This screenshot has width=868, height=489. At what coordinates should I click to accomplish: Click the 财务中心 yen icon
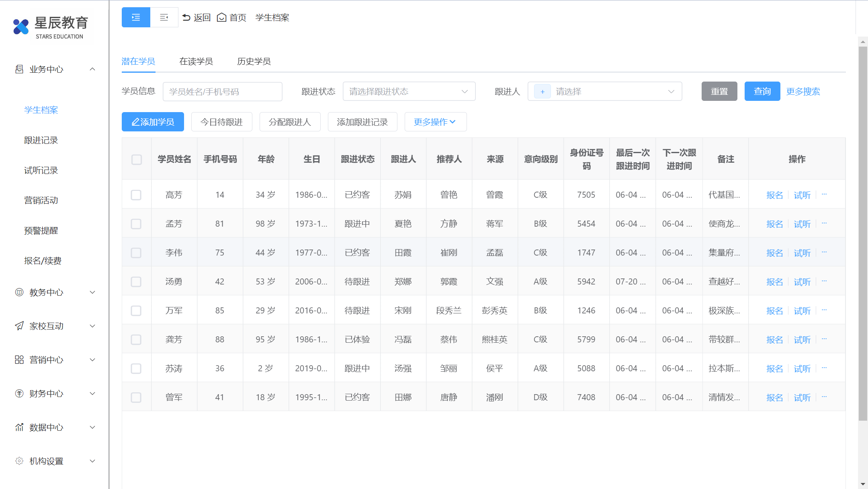(x=19, y=393)
